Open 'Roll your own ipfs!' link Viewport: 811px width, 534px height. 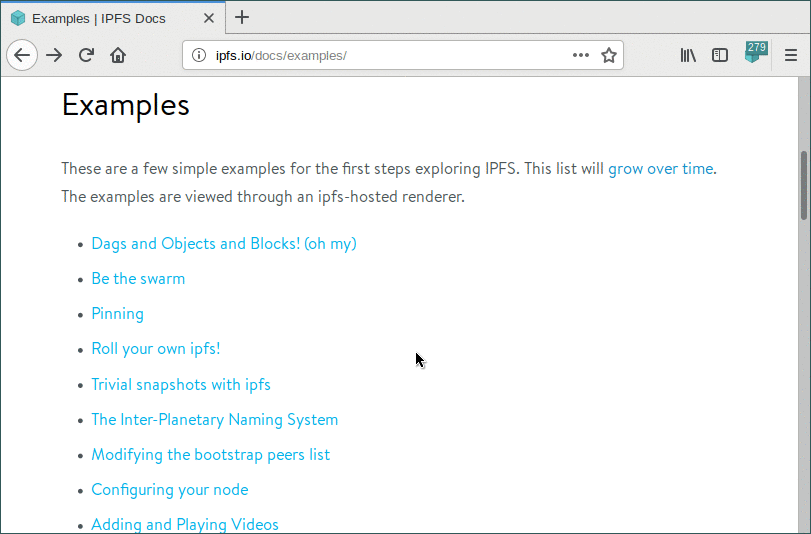(156, 349)
